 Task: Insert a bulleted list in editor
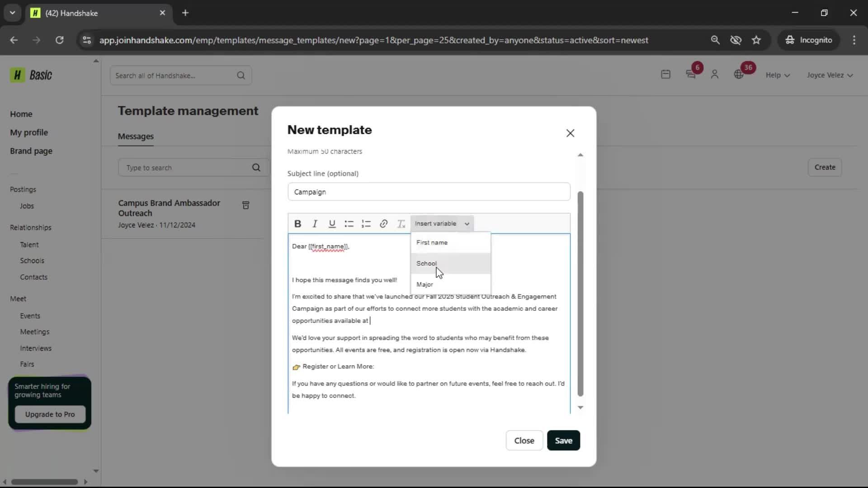tap(349, 224)
